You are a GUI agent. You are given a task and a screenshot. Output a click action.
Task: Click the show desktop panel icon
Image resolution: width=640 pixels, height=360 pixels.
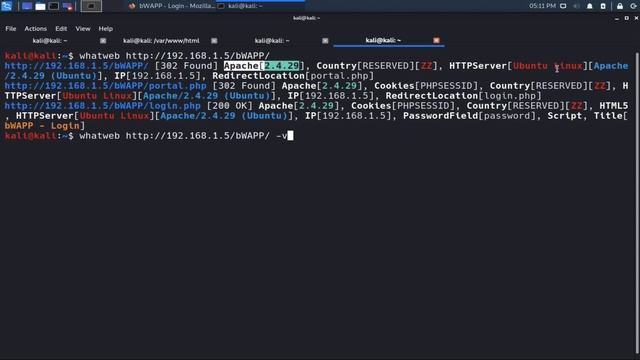coord(27,6)
